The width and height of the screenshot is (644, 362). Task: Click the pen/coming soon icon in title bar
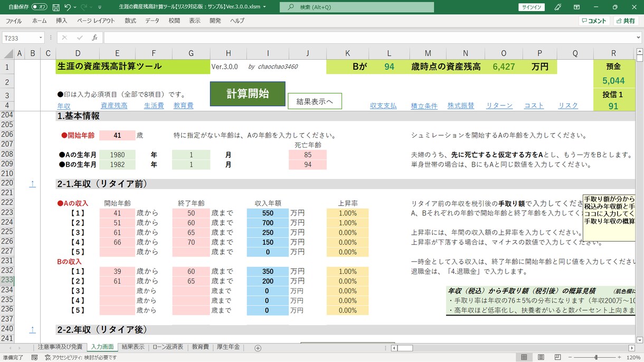coord(558,7)
